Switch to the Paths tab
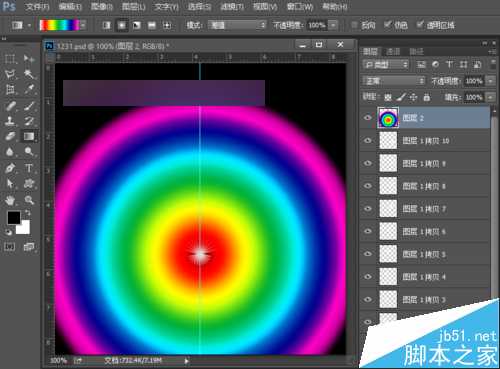 click(x=416, y=51)
